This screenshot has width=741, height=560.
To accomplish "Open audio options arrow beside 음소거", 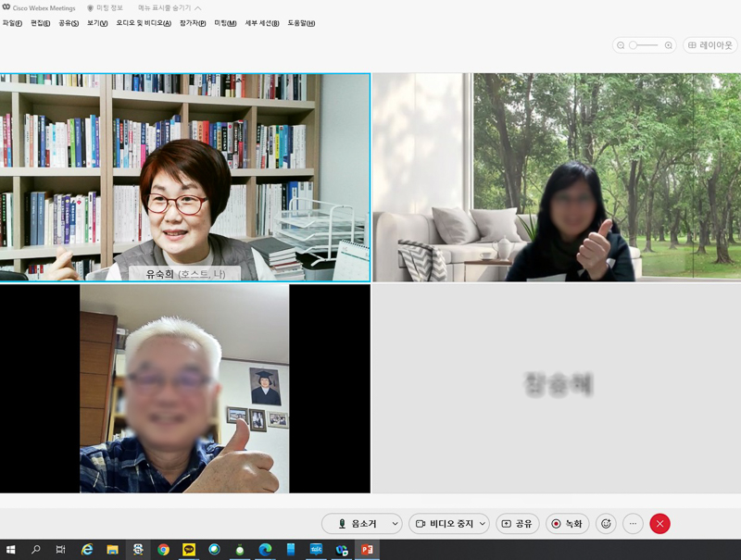I will [x=394, y=524].
